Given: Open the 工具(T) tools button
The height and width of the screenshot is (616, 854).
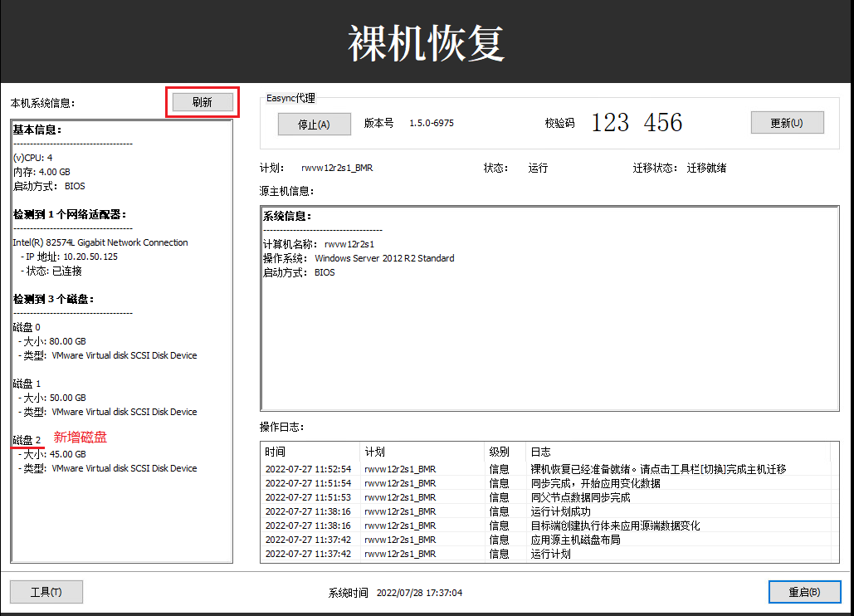Looking at the screenshot, I should [x=46, y=592].
